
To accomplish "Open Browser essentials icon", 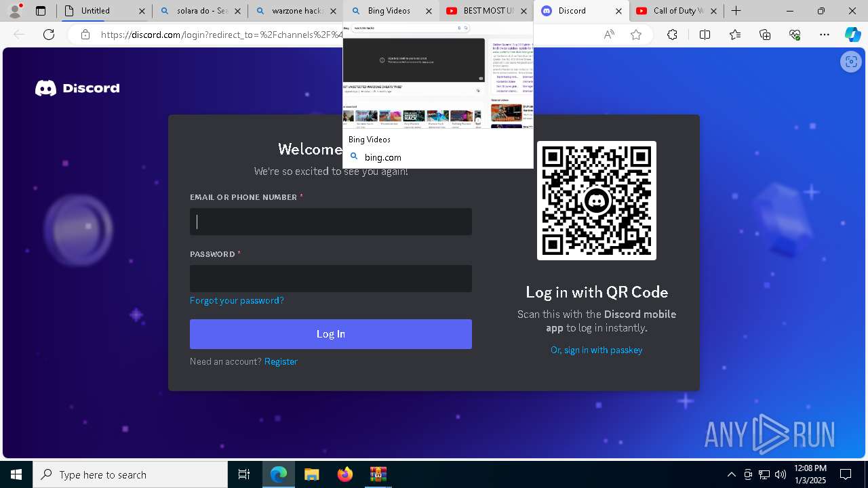I will (x=795, y=35).
